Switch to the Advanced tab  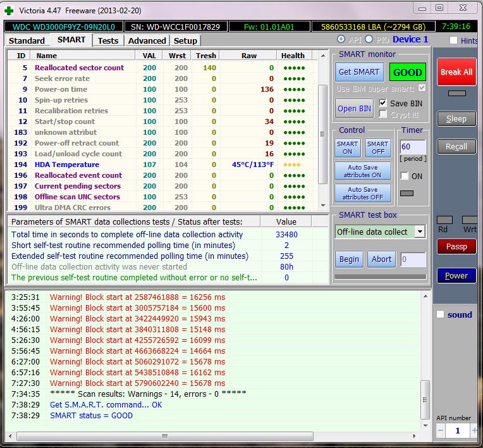coord(147,40)
